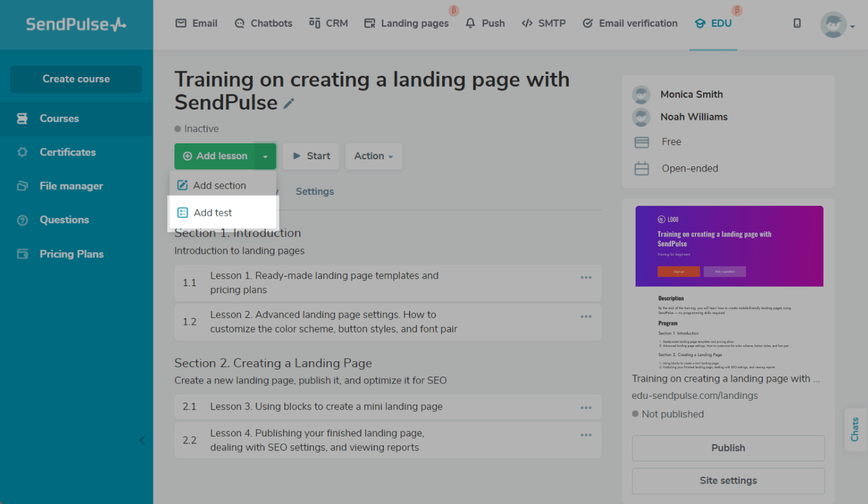The height and width of the screenshot is (504, 868).
Task: Choose Add section in the dropdown menu
Action: [x=219, y=185]
